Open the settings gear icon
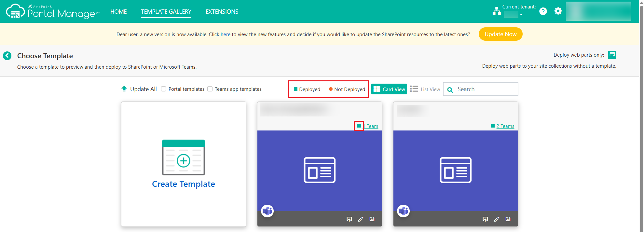644x232 pixels. (x=558, y=11)
